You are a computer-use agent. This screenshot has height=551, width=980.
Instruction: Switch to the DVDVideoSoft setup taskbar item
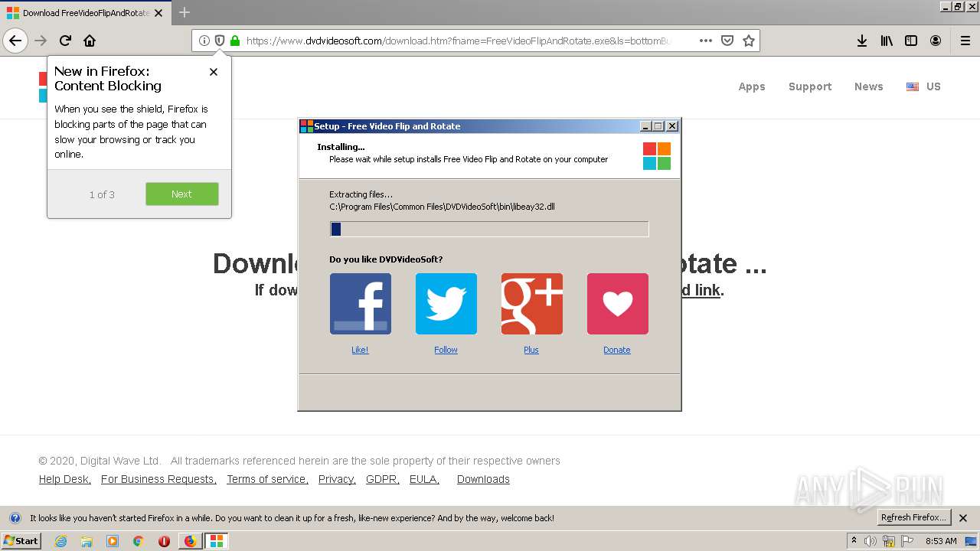217,541
